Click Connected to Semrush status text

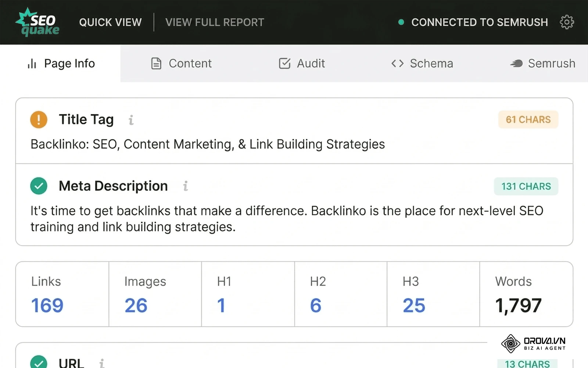480,22
